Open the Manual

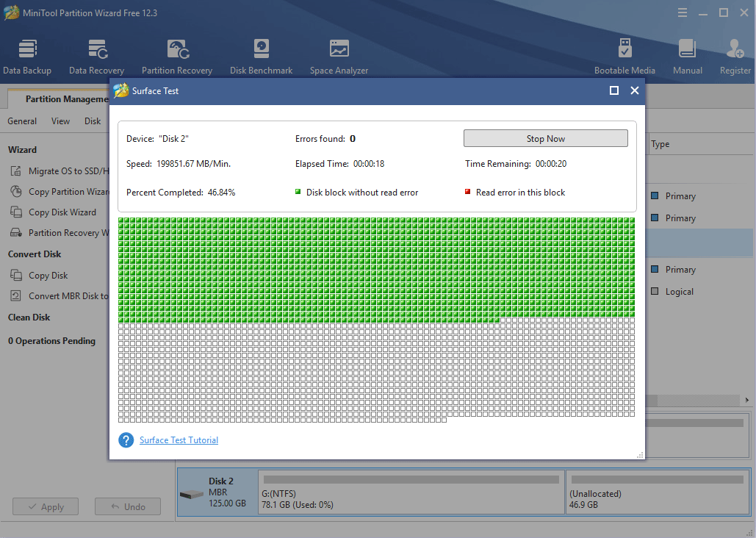(x=687, y=57)
